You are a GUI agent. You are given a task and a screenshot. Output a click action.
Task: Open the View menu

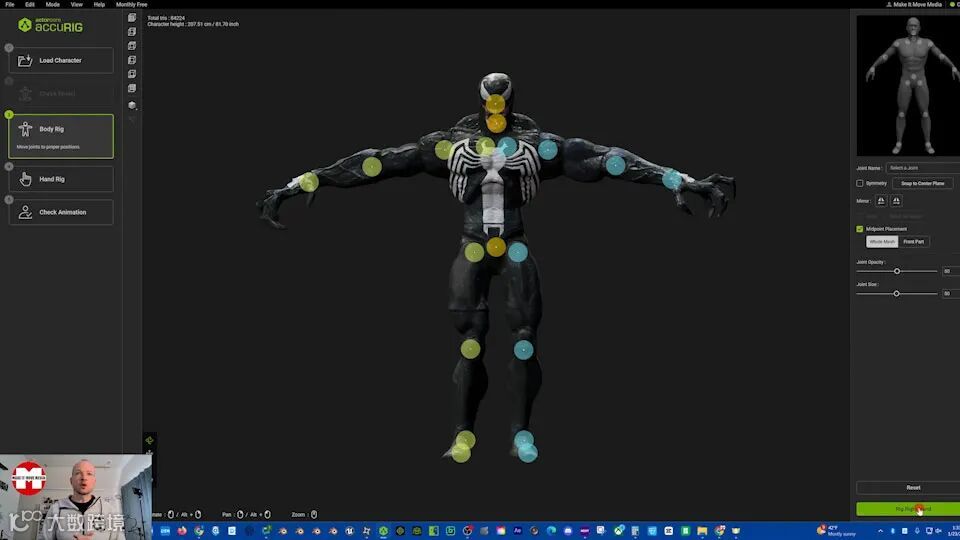(x=77, y=4)
